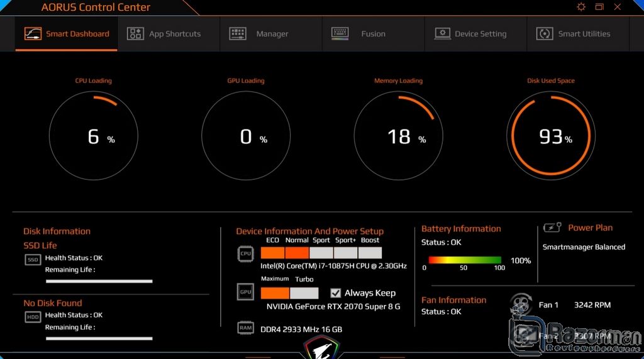Click the SSD Life label
Image resolution: width=644 pixels, height=359 pixels.
coord(40,245)
